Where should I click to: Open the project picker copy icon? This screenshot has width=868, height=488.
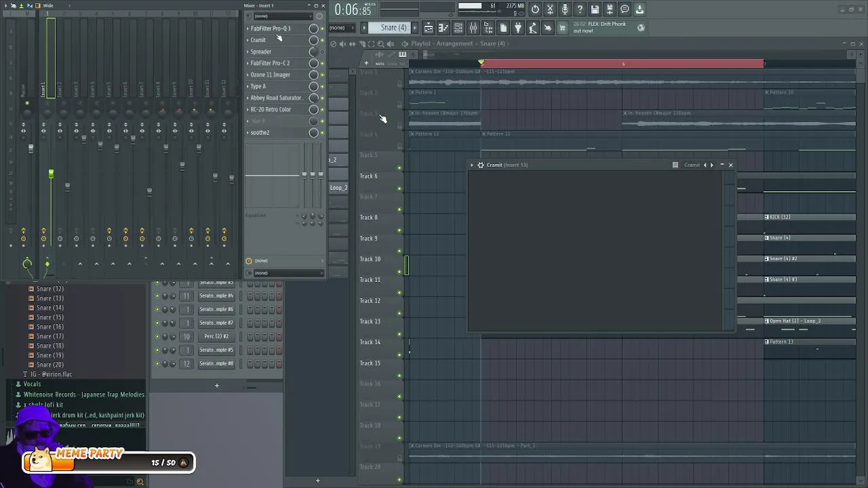coord(503,28)
